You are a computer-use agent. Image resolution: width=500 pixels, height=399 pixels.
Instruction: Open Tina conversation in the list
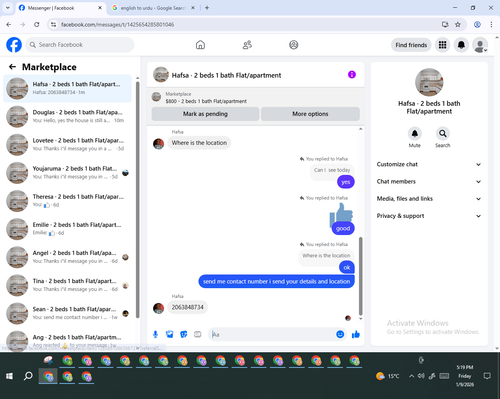point(68,285)
